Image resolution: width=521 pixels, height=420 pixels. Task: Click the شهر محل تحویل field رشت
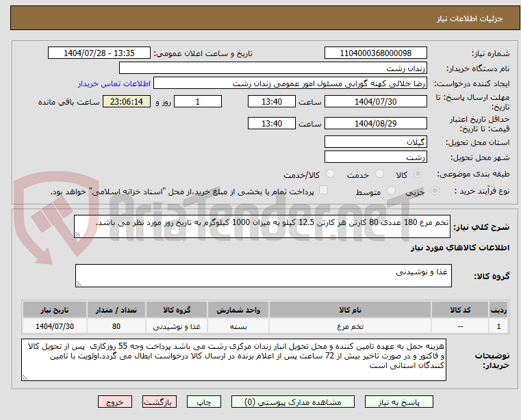(x=375, y=157)
